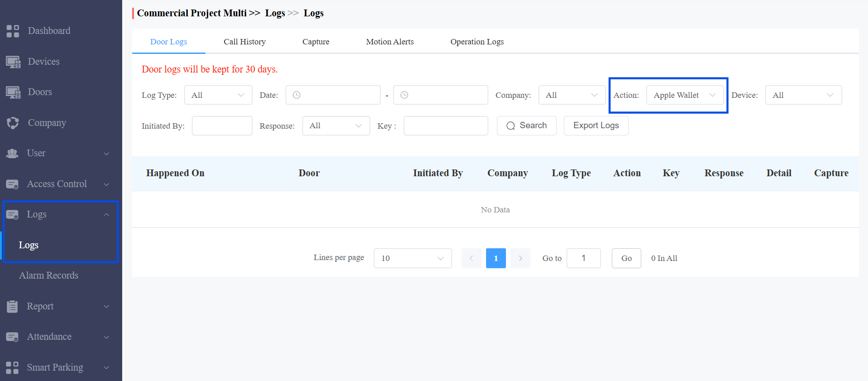This screenshot has width=868, height=381.
Task: Click the User people icon
Action: point(12,154)
